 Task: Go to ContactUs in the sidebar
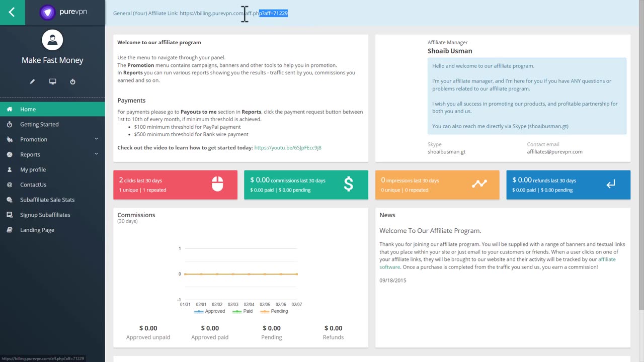point(52,185)
